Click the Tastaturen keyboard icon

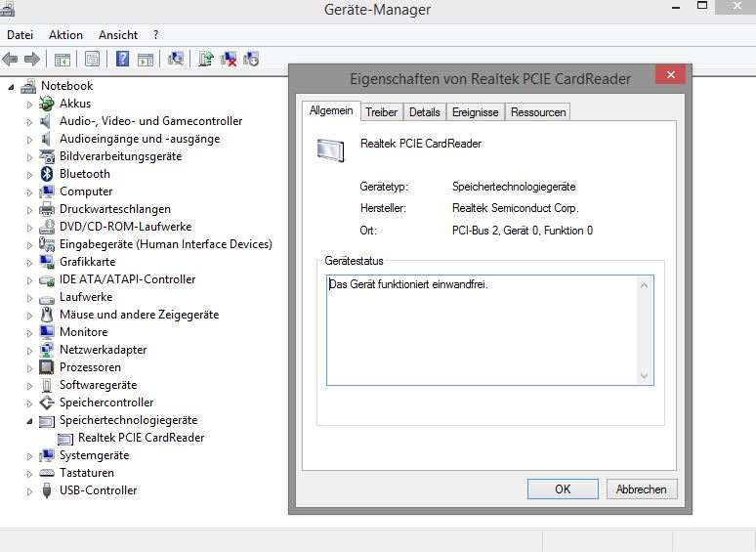[x=47, y=473]
